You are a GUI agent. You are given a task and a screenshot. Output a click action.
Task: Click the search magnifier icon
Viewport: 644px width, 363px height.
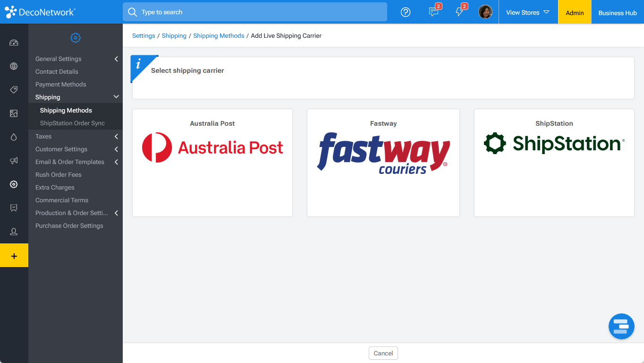pyautogui.click(x=133, y=12)
